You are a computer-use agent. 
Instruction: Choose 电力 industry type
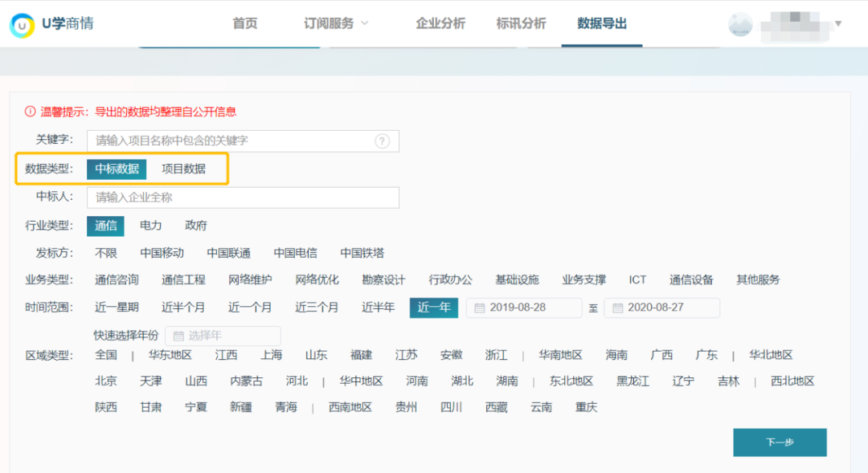[150, 226]
